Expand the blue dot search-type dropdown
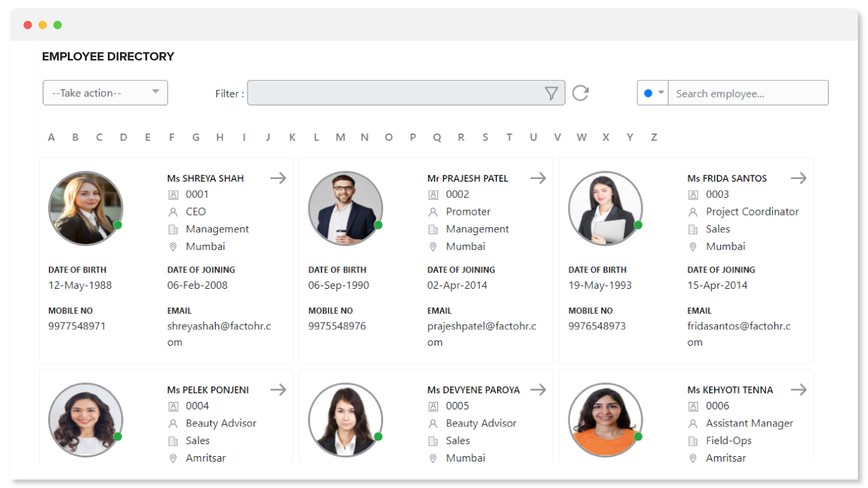The height and width of the screenshot is (488, 868). pos(653,93)
